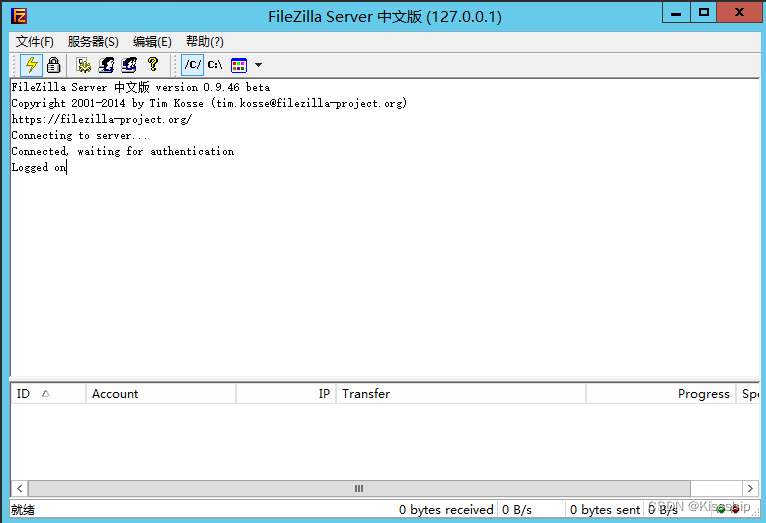Switch path display to /C/ format
Screen dimensions: 766x523
[192, 65]
